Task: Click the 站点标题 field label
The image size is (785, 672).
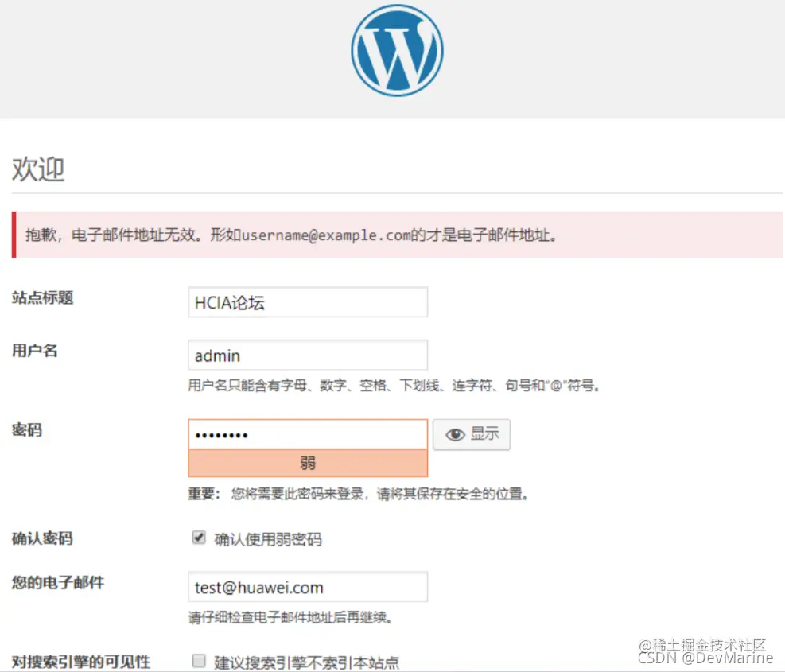Action: [43, 298]
